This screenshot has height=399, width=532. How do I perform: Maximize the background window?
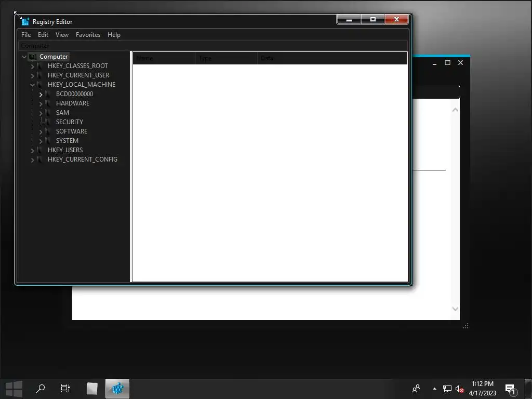coord(447,63)
